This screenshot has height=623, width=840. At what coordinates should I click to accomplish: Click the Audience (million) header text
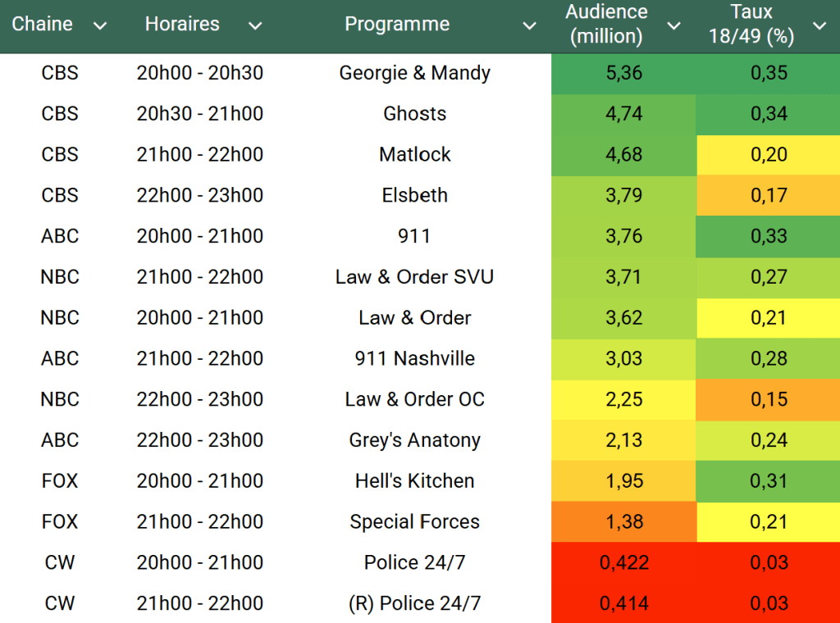click(607, 25)
